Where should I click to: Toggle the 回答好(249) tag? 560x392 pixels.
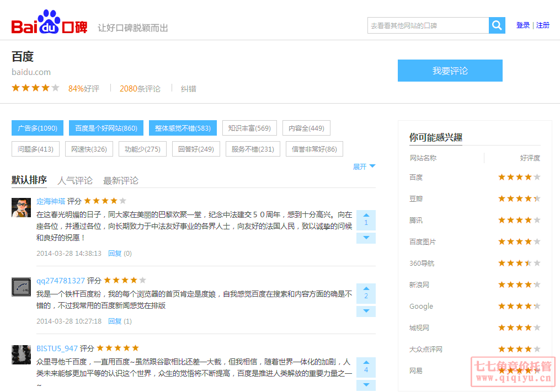click(x=196, y=149)
